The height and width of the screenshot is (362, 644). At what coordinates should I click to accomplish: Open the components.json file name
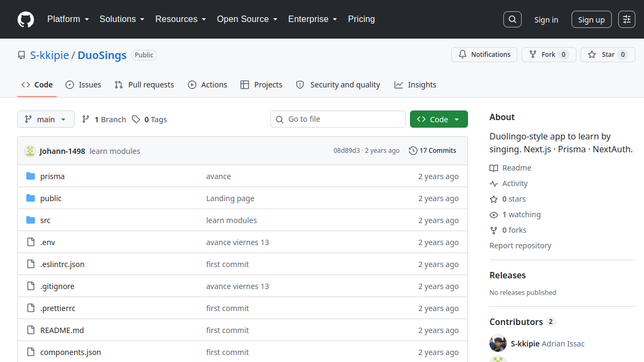click(70, 352)
